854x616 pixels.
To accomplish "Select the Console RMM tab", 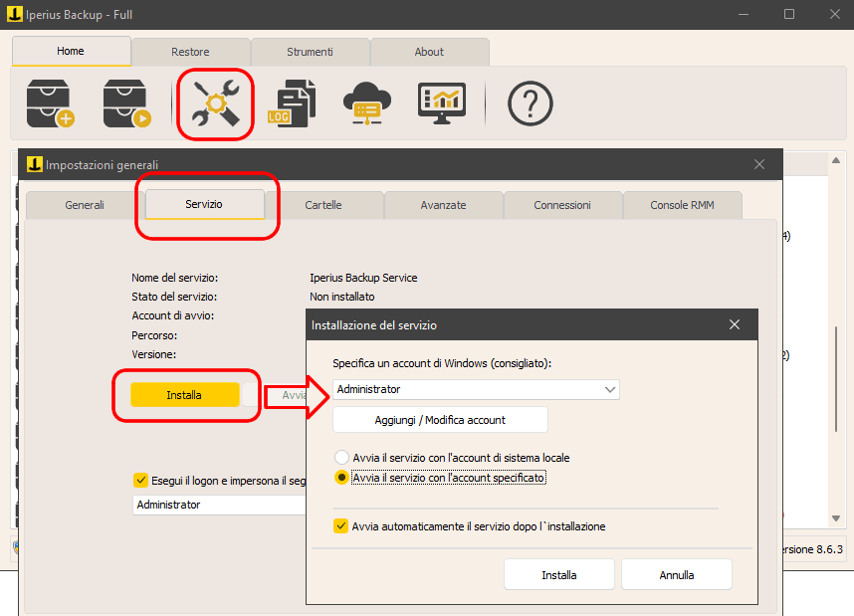I will (683, 205).
